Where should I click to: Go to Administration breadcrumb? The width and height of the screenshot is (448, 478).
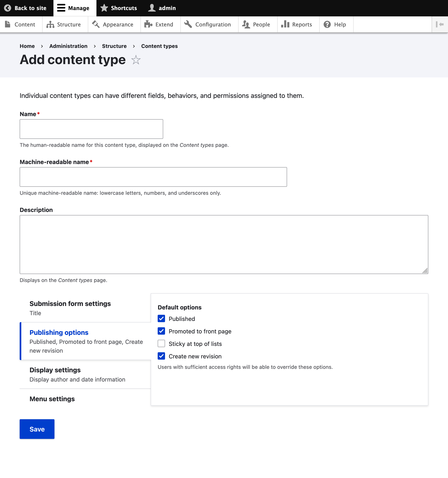click(68, 46)
